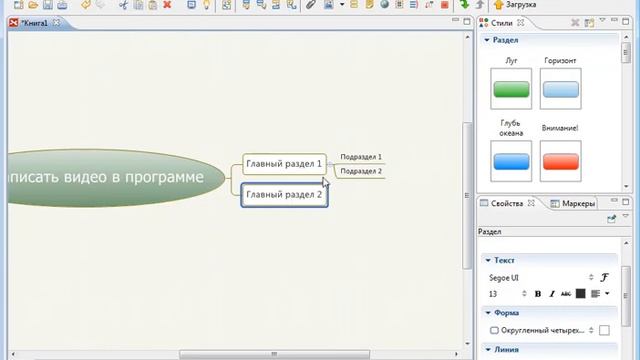Select the Главный раздел 2 topic
The image size is (640, 360).
[x=284, y=195]
